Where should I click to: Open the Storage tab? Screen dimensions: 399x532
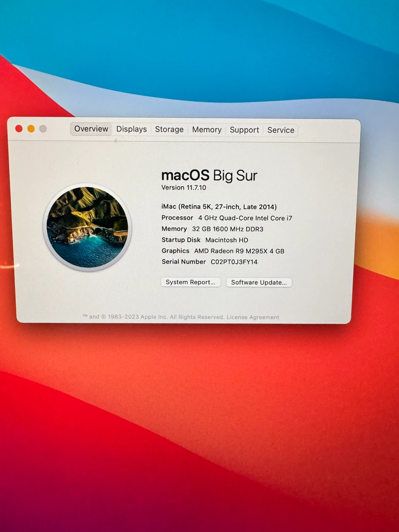click(169, 130)
